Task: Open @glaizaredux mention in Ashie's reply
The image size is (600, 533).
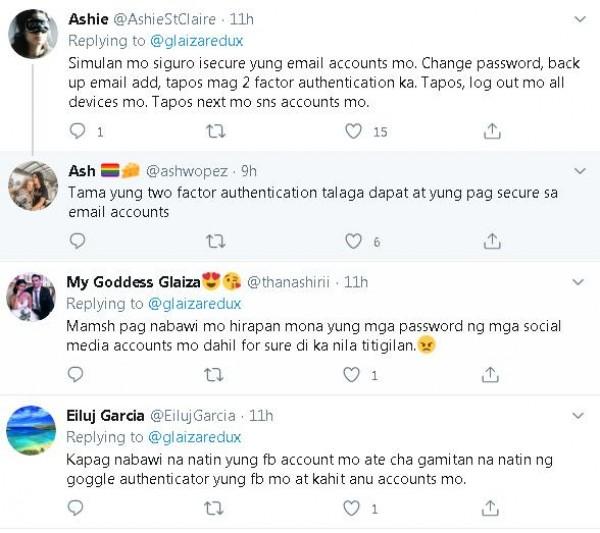Action: 196,41
